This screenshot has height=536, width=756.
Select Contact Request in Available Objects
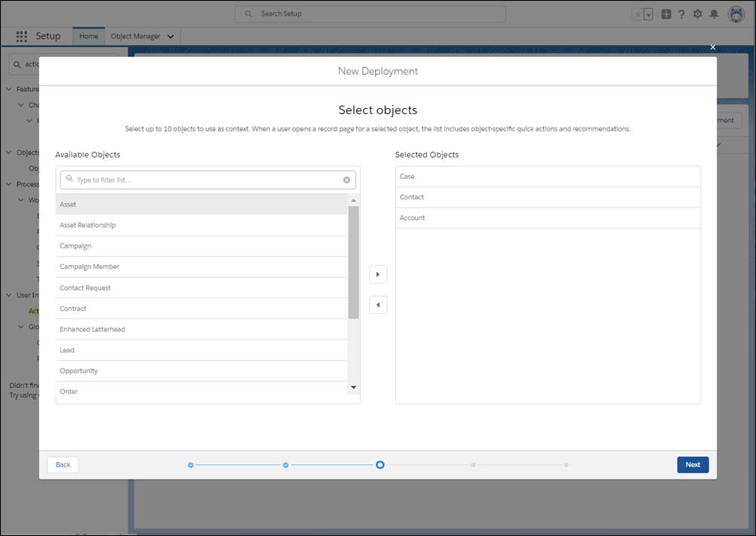point(201,288)
